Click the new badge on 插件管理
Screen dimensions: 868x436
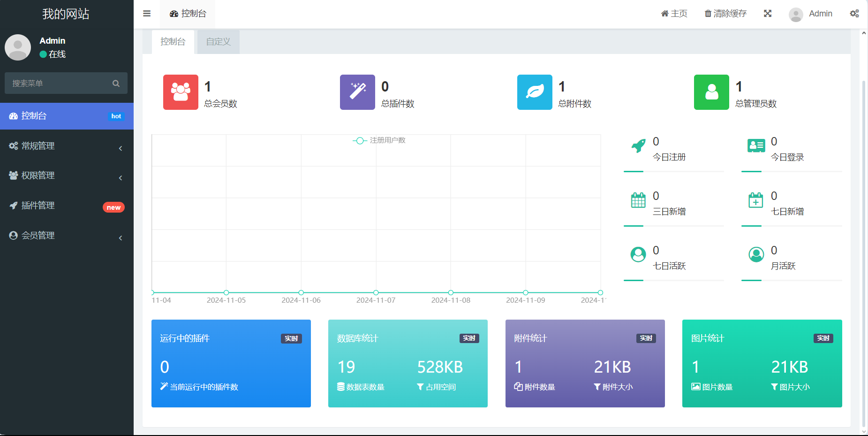[x=113, y=207]
